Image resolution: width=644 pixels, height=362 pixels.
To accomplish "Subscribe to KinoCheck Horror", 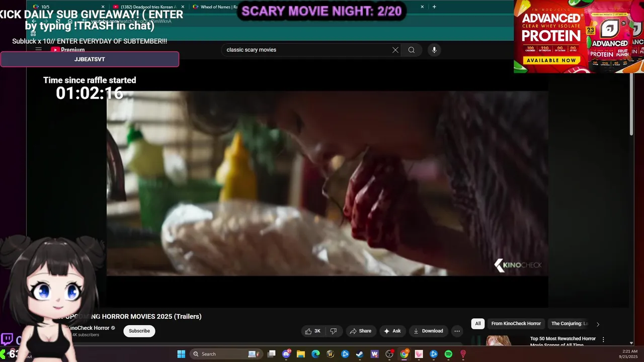I will click(139, 331).
